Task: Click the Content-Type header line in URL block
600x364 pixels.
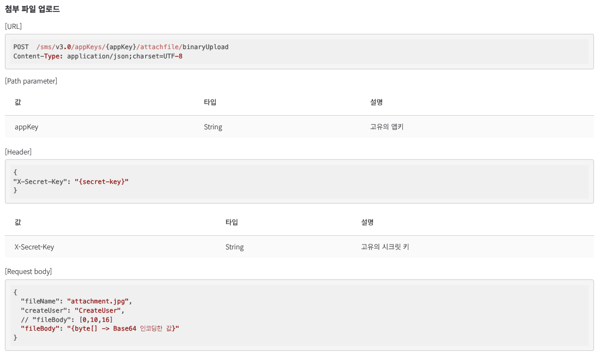Action: click(x=98, y=56)
